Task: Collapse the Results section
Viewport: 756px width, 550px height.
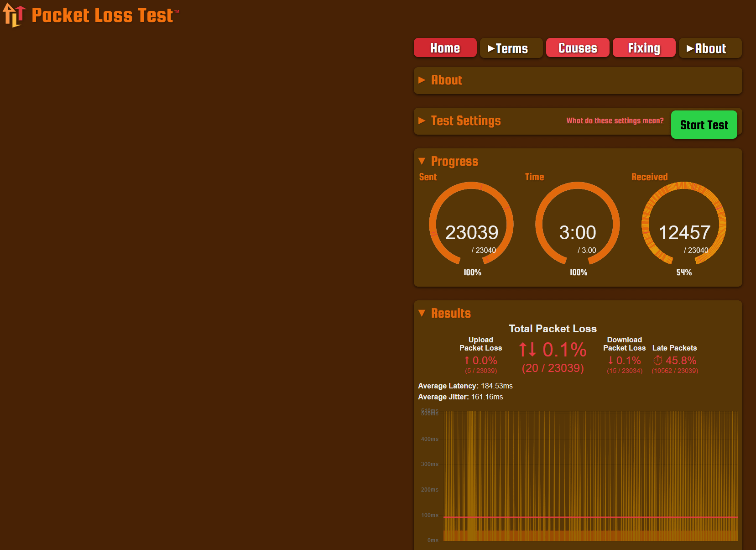Action: 444,313
